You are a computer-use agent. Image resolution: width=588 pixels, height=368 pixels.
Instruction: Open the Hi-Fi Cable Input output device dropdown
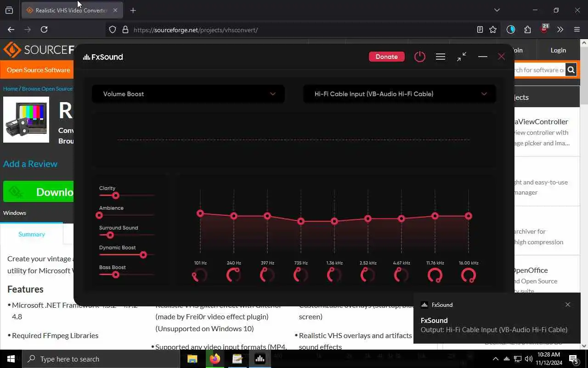pos(400,94)
